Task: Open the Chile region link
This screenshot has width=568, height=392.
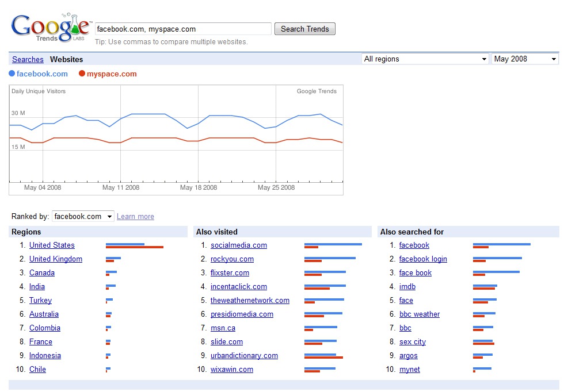Action: (x=37, y=369)
